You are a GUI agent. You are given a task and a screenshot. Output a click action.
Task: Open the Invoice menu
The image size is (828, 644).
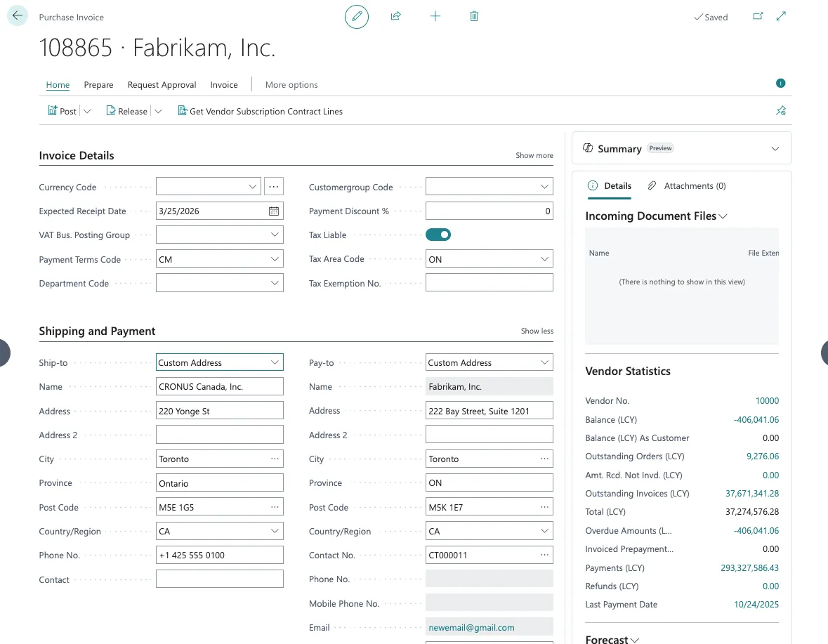pos(224,84)
